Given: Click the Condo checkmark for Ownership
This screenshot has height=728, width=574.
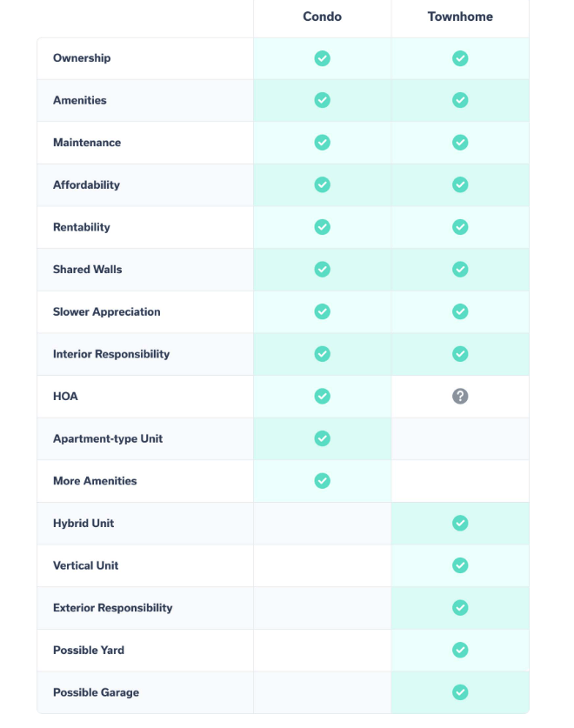Looking at the screenshot, I should tap(322, 58).
